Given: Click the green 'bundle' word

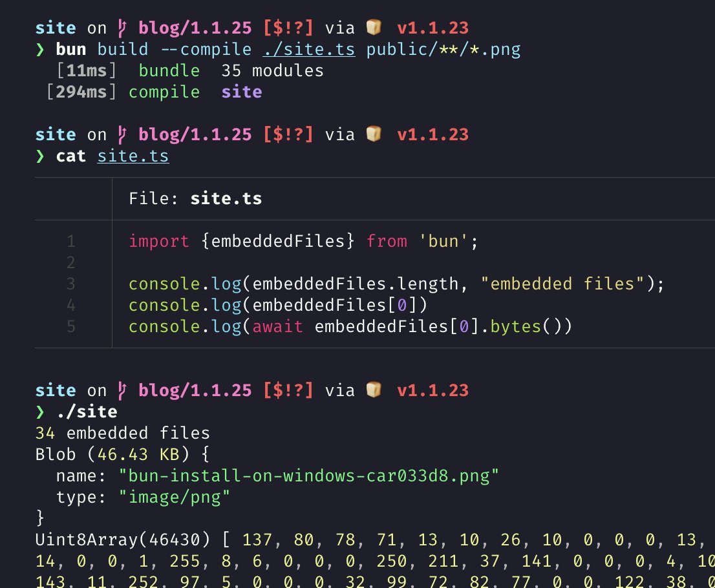Looking at the screenshot, I should 169,70.
